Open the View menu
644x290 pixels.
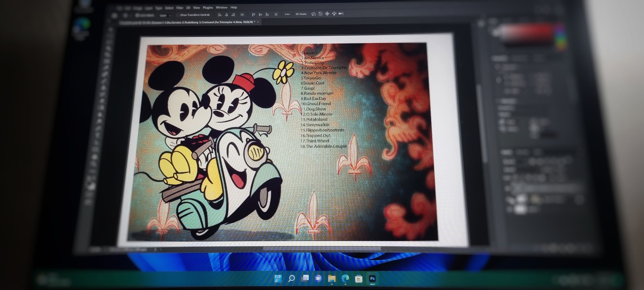pos(196,8)
